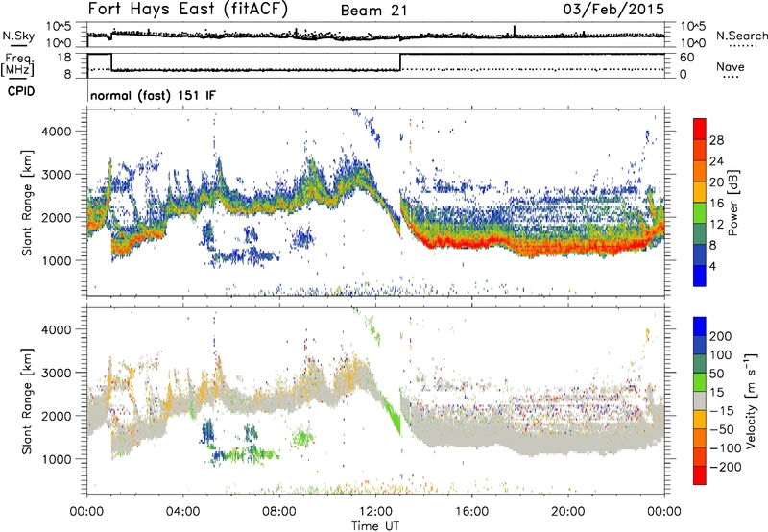This screenshot has height=532, width=768.
Task: Click the '4000' tick on power panel axis
Action: pos(56,132)
